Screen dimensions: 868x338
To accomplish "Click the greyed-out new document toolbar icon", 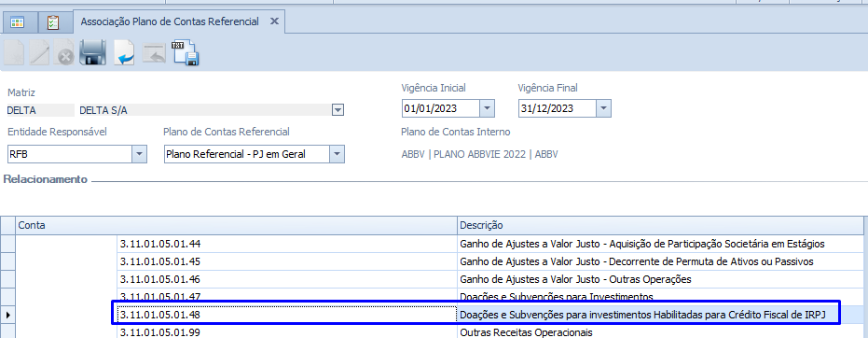I will pyautogui.click(x=14, y=52).
